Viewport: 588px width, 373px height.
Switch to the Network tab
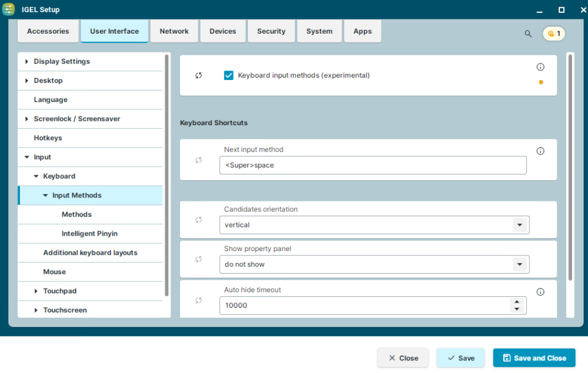point(174,31)
